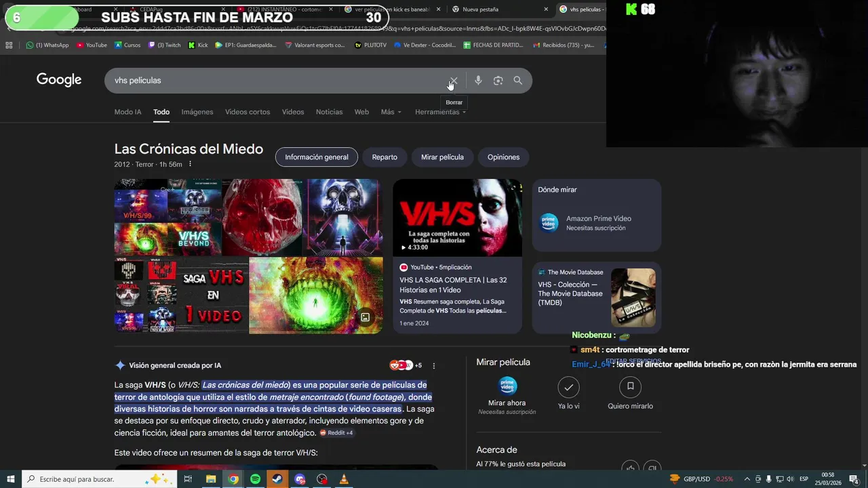Click the Prime Video Mirar ahora icon
This screenshot has width=868, height=488.
point(507,386)
